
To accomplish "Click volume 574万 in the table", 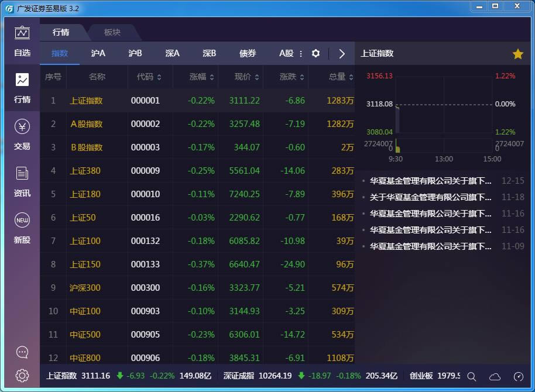I will click(x=342, y=288).
